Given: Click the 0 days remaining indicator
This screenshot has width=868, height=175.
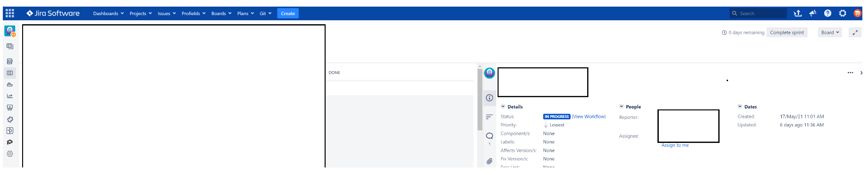Looking at the screenshot, I should [x=743, y=33].
